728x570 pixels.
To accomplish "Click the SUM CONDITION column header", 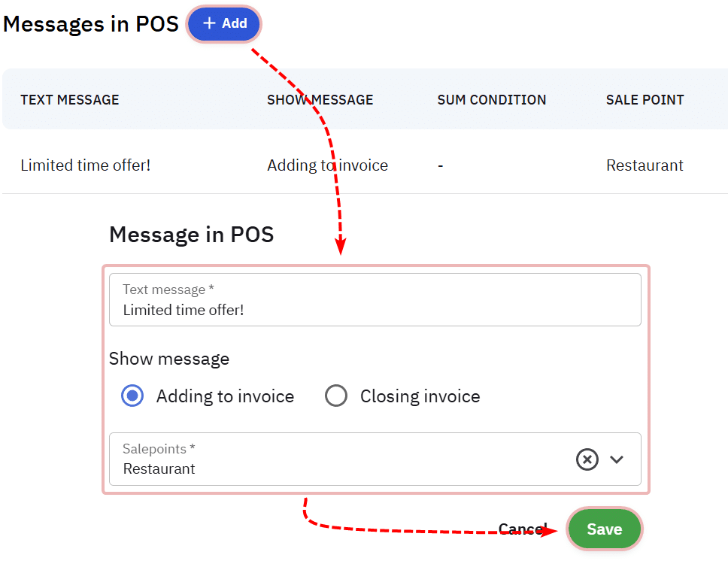I will [492, 100].
